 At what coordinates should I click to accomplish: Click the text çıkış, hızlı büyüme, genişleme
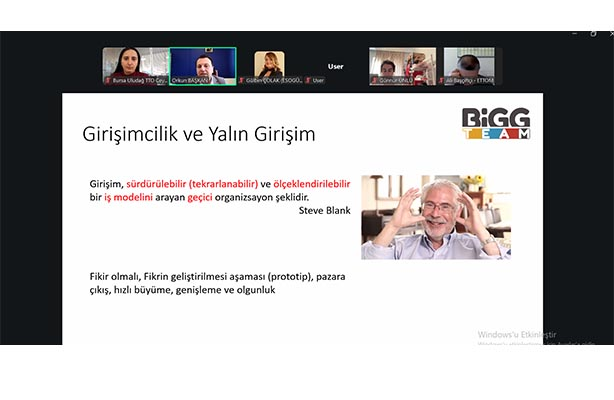coord(182,290)
